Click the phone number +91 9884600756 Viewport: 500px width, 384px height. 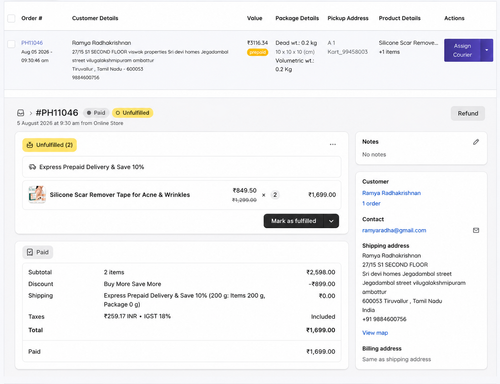[384, 319]
